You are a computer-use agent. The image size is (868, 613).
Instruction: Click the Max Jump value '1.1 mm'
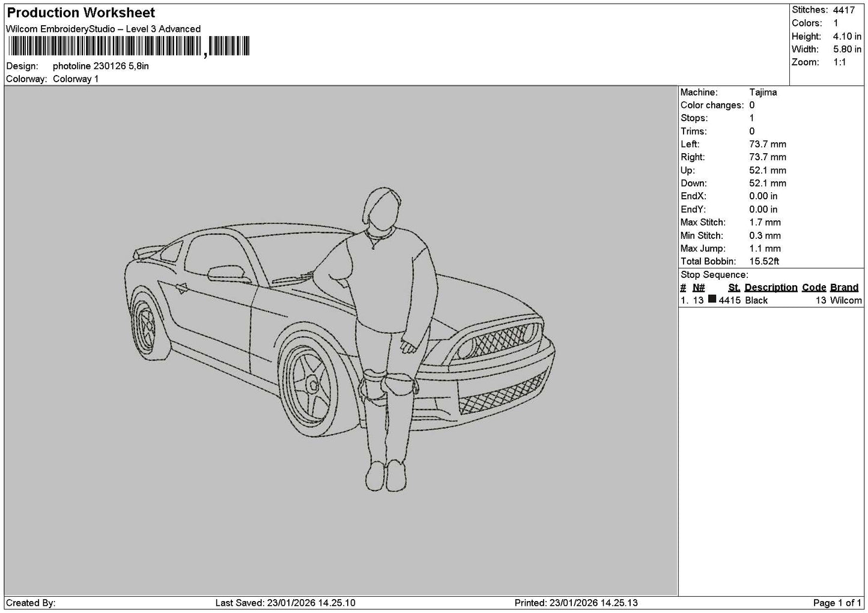tap(765, 249)
